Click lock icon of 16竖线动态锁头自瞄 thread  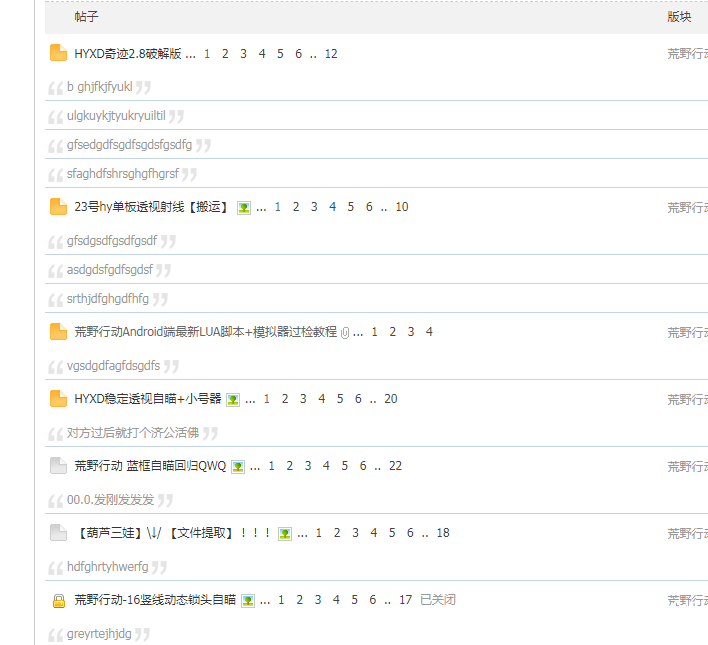click(x=59, y=601)
